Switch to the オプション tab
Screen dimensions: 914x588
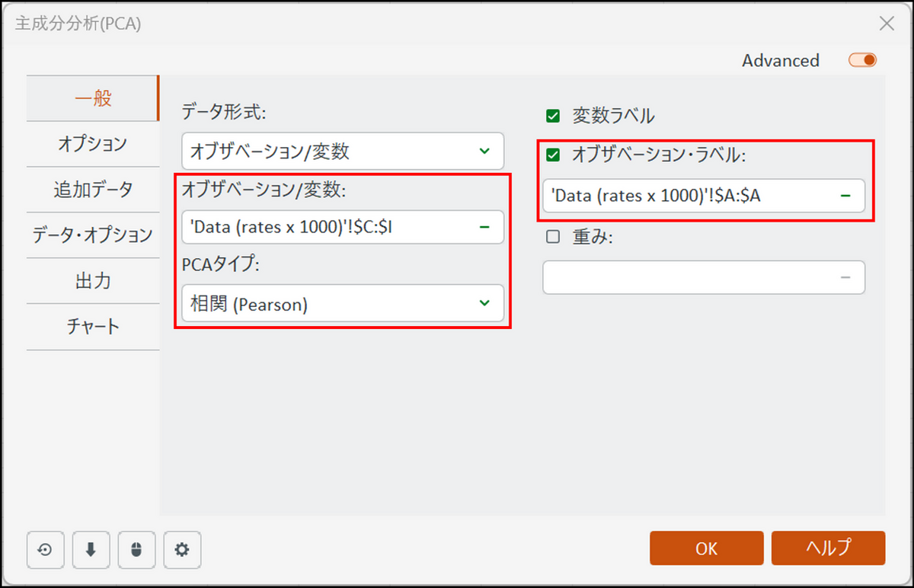click(92, 143)
